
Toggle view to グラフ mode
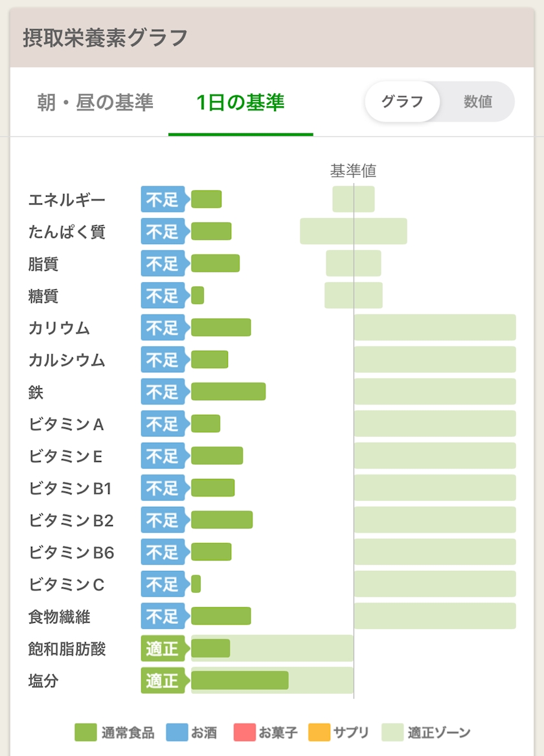tap(402, 102)
